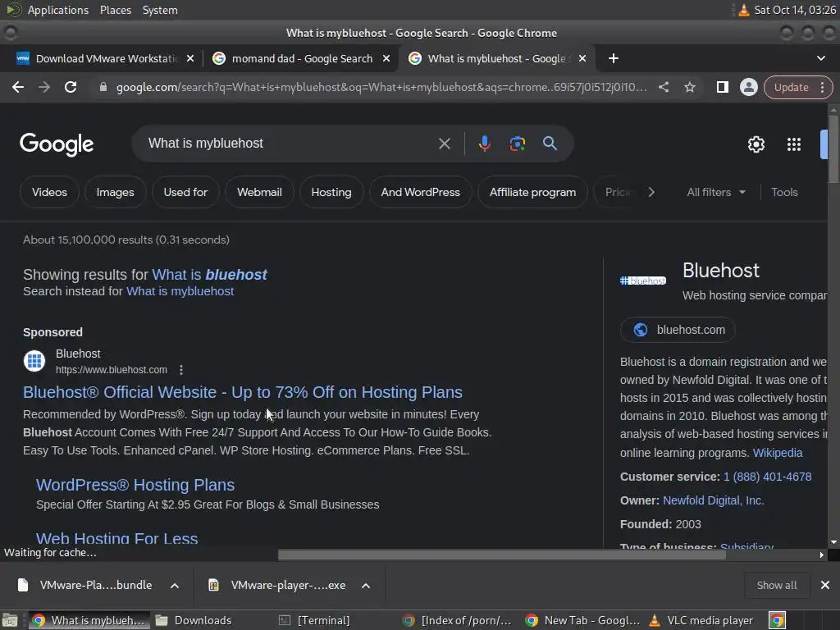The height and width of the screenshot is (630, 840).
Task: Open the search Tools option
Action: tap(784, 192)
